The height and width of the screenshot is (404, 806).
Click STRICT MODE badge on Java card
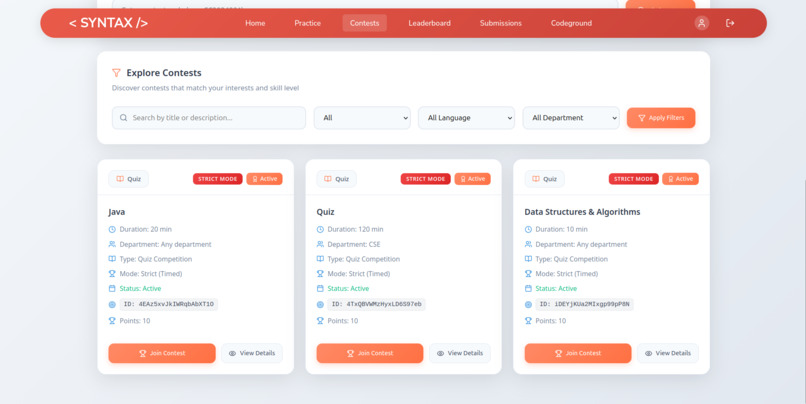pyautogui.click(x=217, y=179)
